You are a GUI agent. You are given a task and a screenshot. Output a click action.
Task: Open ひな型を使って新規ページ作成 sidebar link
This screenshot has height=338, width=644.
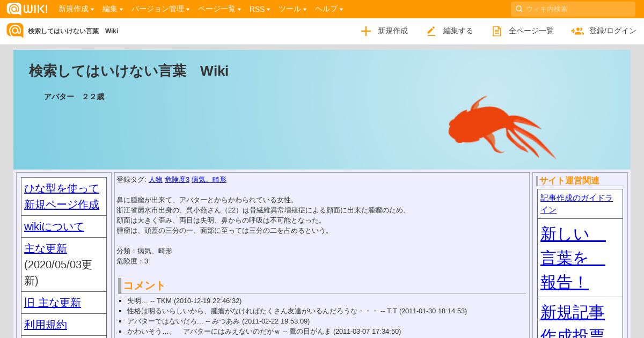pos(62,196)
